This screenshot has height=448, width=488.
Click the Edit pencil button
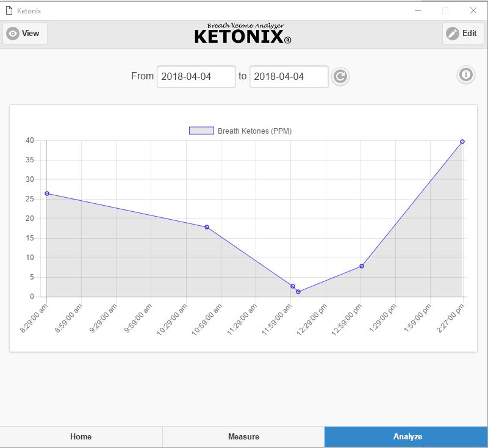463,34
